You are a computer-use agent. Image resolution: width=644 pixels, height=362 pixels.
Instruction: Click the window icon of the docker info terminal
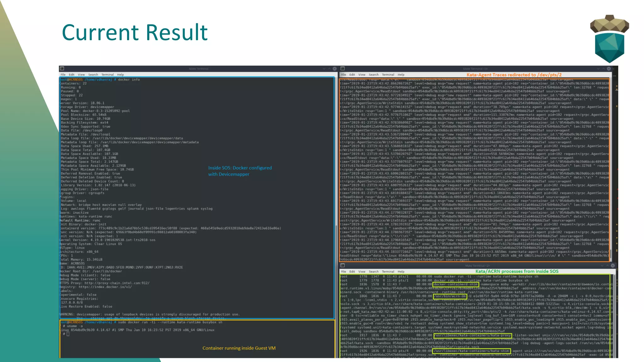(x=62, y=69)
